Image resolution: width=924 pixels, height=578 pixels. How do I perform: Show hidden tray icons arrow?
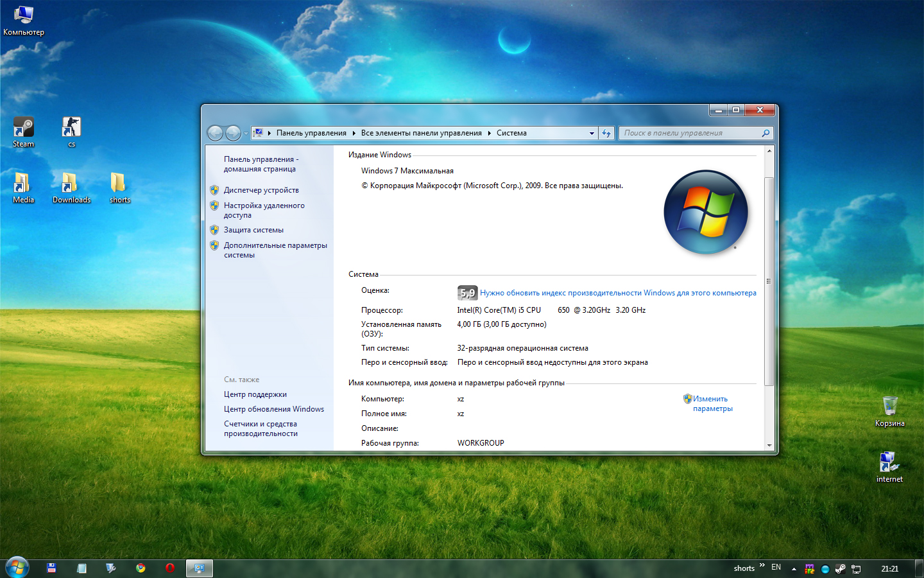tap(794, 568)
